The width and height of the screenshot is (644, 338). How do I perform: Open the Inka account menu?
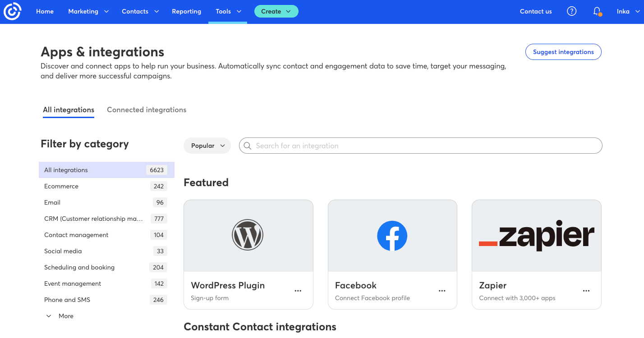click(x=628, y=11)
